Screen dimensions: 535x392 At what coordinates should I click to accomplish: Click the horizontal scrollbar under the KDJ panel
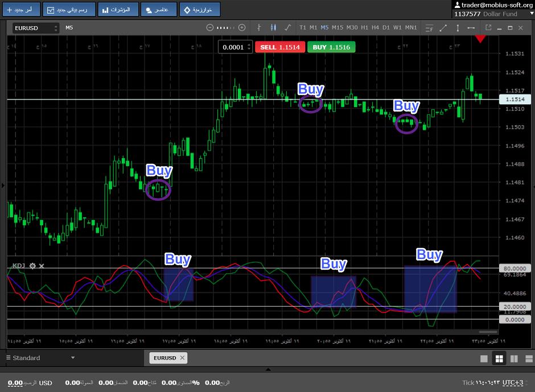[x=488, y=332]
